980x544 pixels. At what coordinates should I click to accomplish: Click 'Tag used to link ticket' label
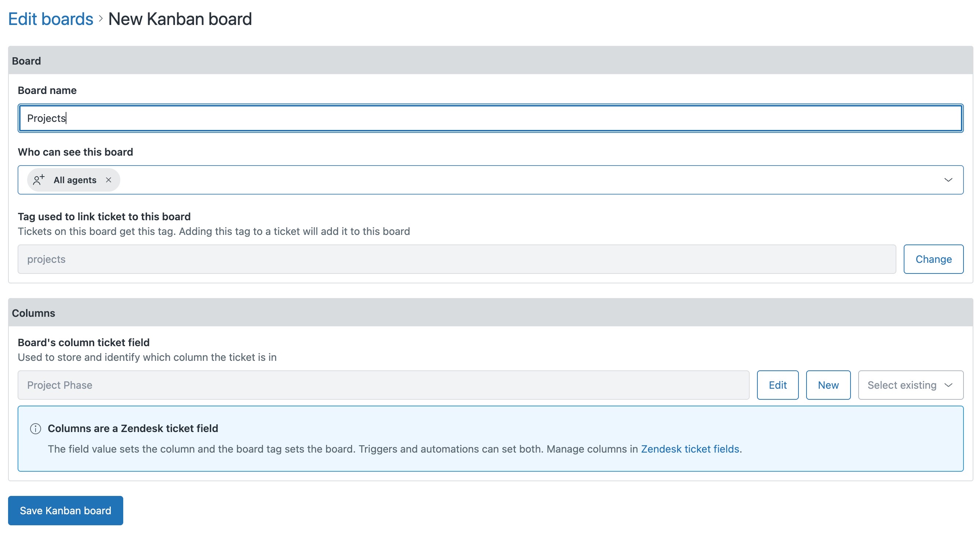[x=104, y=216]
